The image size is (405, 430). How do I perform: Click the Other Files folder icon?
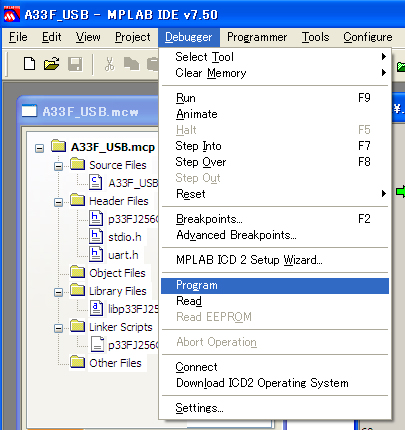[78, 362]
